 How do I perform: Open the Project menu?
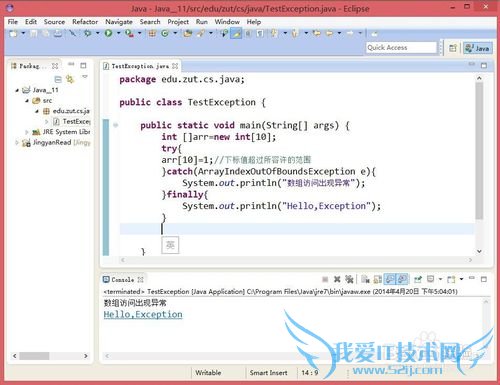click(x=178, y=22)
